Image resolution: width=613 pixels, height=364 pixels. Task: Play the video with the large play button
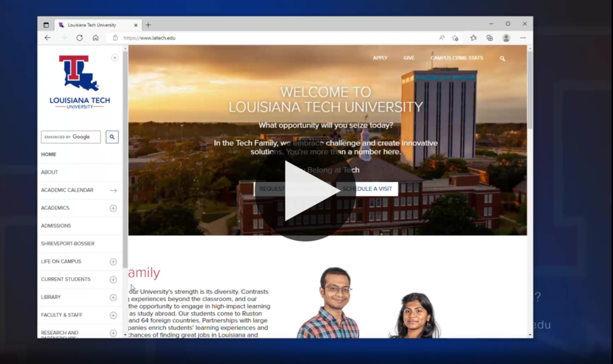click(305, 191)
